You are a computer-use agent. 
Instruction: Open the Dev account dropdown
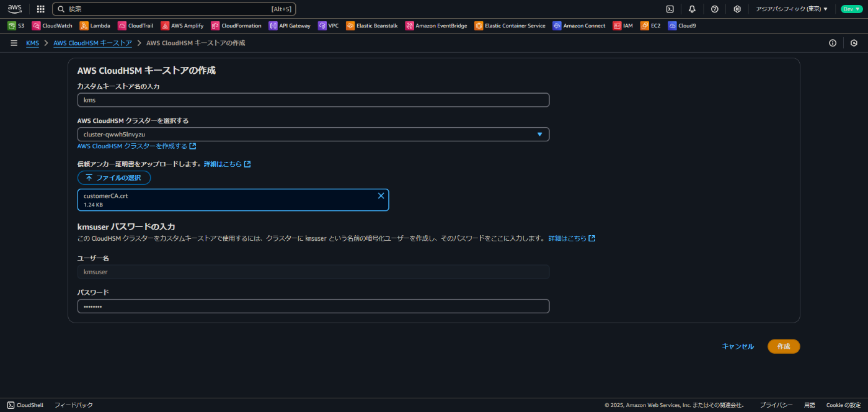click(851, 9)
